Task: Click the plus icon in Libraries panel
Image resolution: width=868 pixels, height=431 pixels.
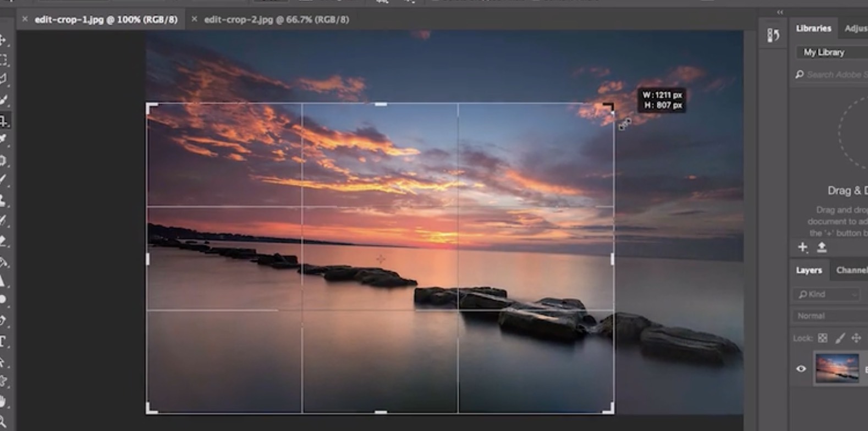Action: tap(803, 247)
